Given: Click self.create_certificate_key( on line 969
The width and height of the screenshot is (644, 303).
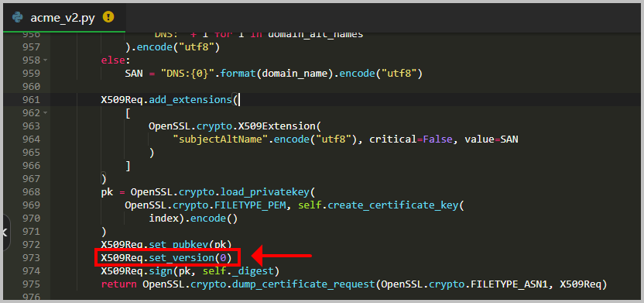Looking at the screenshot, I should 381,205.
